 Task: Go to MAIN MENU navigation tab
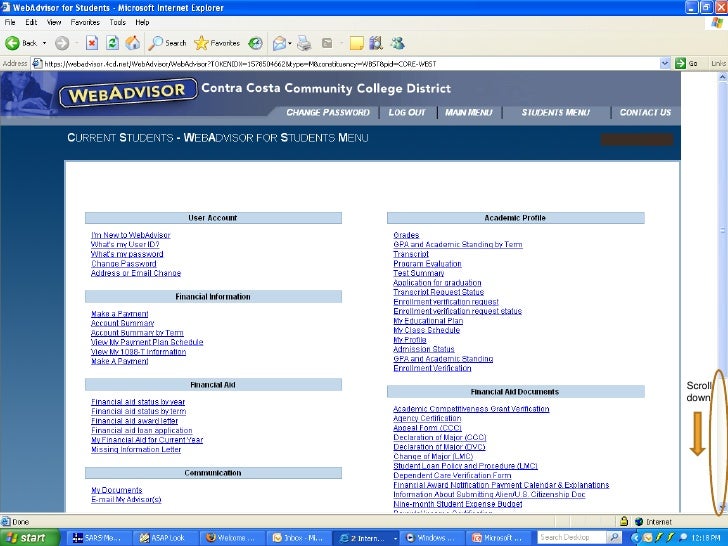[468, 112]
